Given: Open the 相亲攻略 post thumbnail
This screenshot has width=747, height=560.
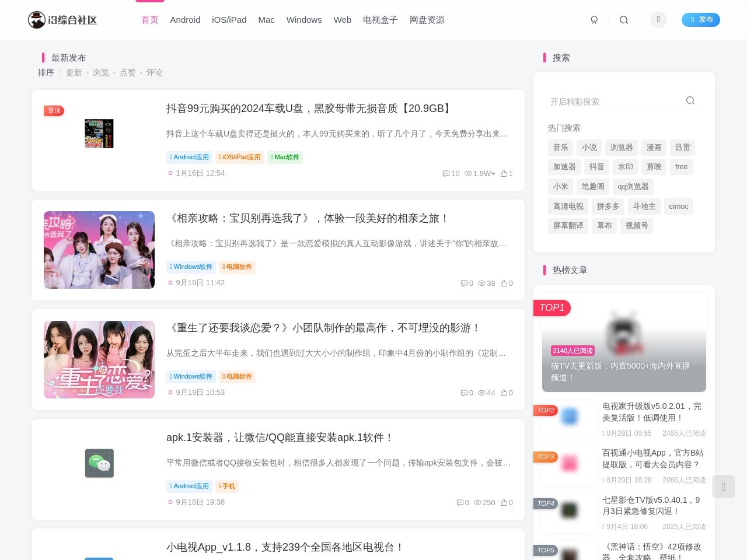Looking at the screenshot, I should tap(99, 250).
